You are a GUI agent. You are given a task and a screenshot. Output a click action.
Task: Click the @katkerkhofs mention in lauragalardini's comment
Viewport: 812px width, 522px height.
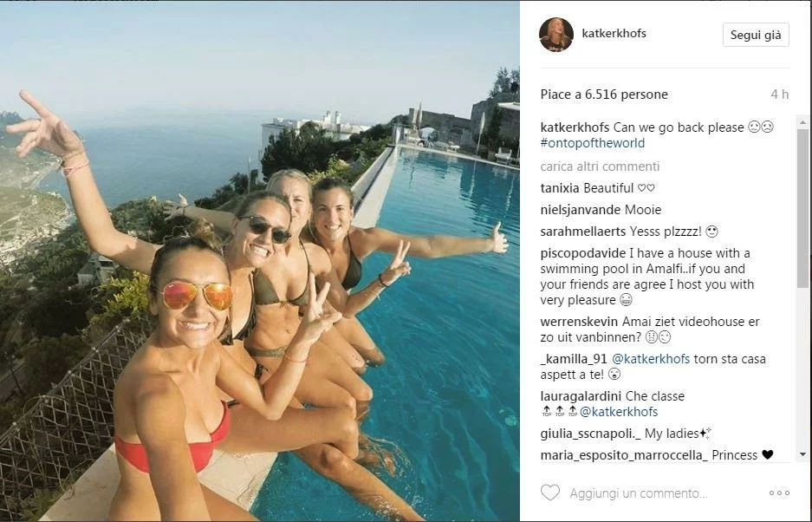pos(619,412)
